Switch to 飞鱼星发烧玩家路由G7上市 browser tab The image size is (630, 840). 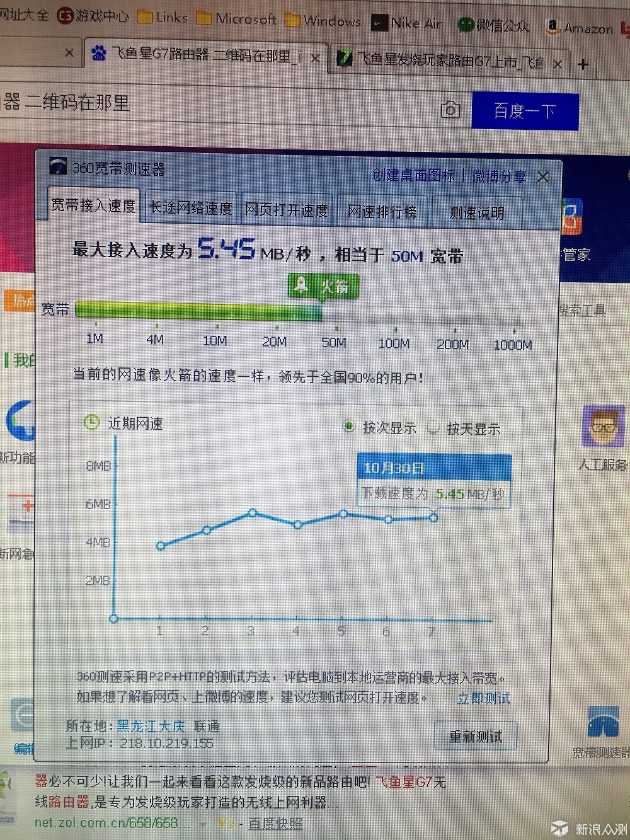pos(447,61)
